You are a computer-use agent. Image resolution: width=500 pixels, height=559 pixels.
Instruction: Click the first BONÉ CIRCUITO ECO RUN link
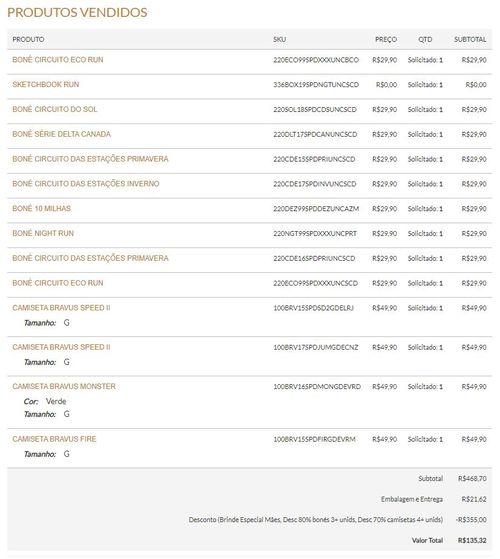[58, 60]
